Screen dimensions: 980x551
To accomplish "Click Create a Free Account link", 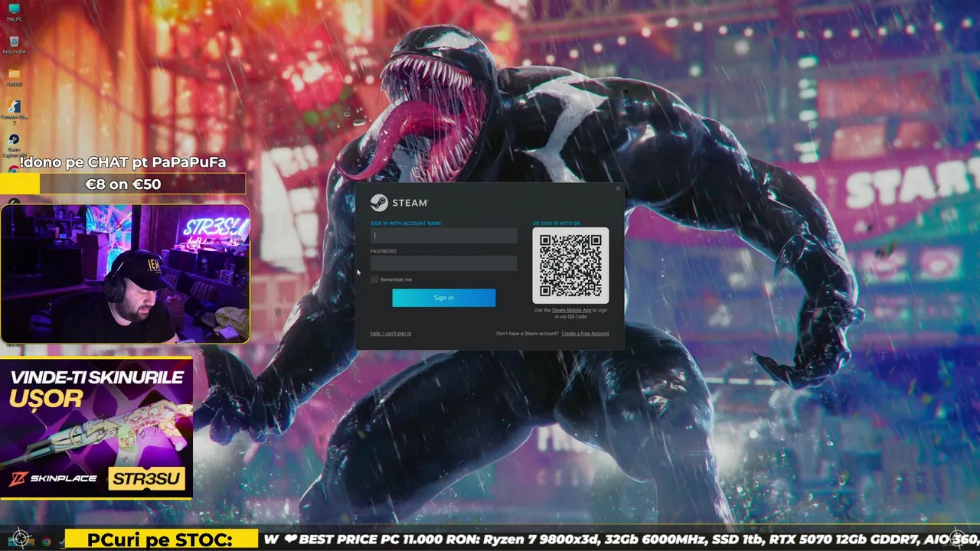I will [585, 334].
